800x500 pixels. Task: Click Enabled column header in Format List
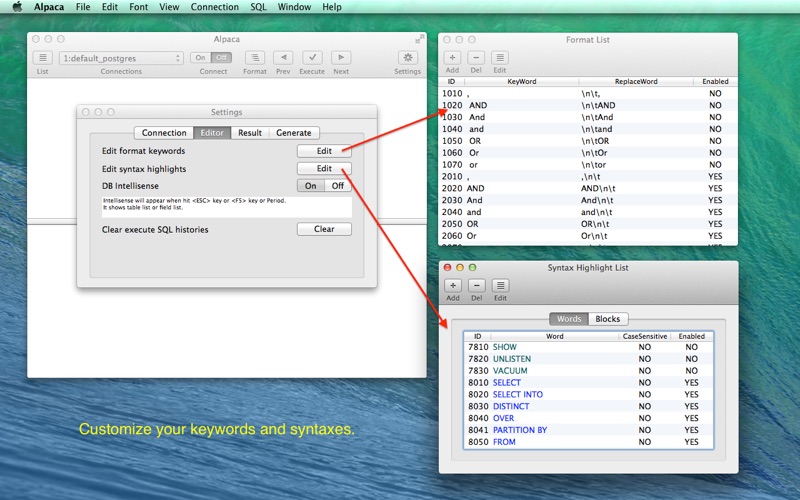(715, 81)
